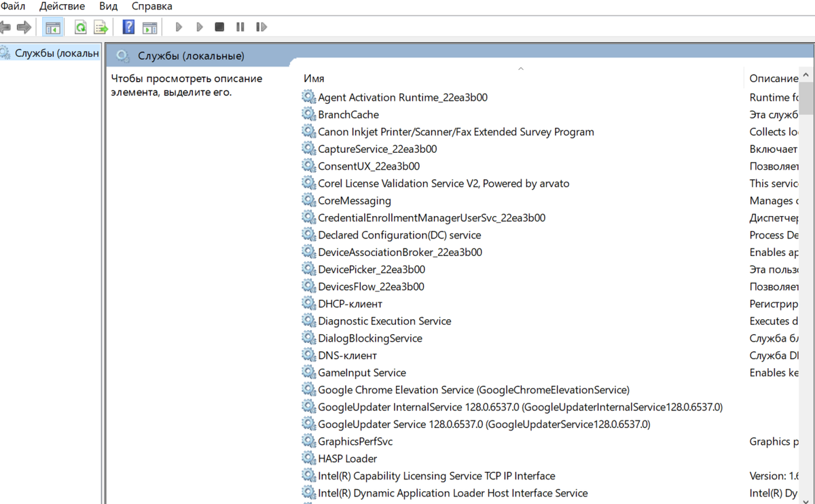Start the service with the play icon
Viewport: 815px width, 504px height.
(x=179, y=26)
